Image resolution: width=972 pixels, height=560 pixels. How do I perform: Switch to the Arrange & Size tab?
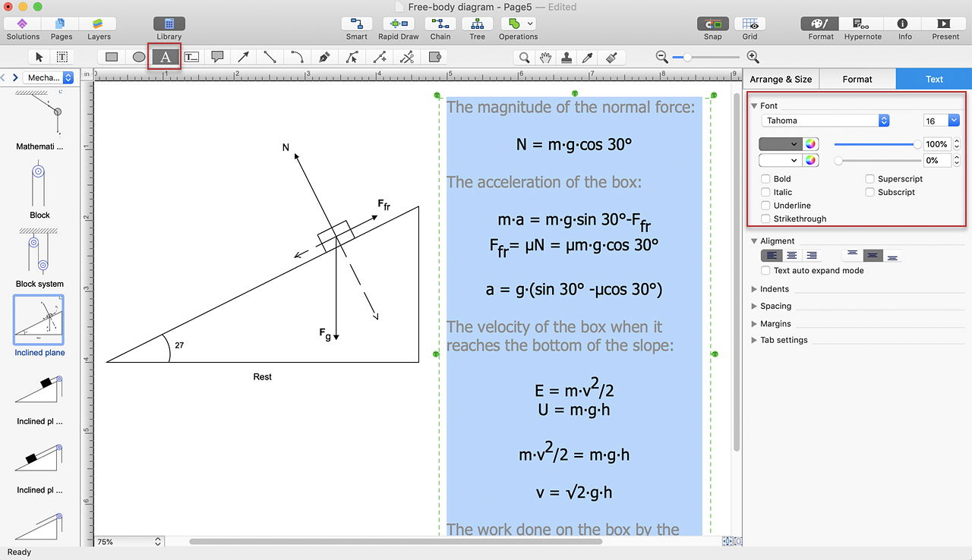point(781,79)
